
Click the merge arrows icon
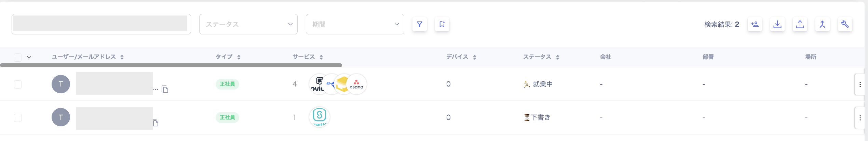pyautogui.click(x=822, y=24)
